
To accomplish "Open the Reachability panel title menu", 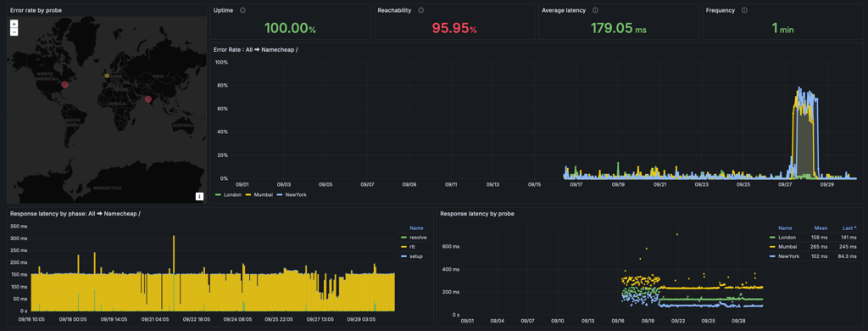I will [x=394, y=10].
